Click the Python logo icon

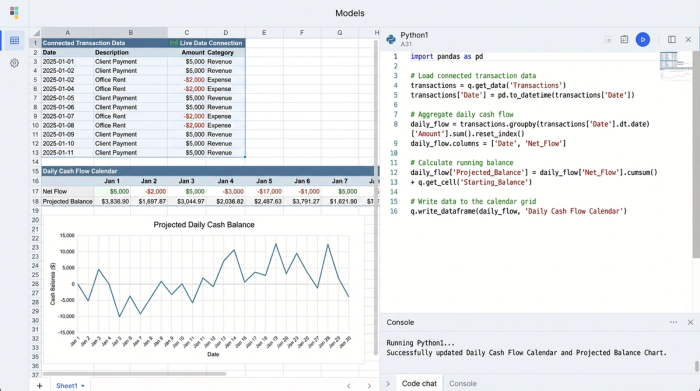(391, 39)
